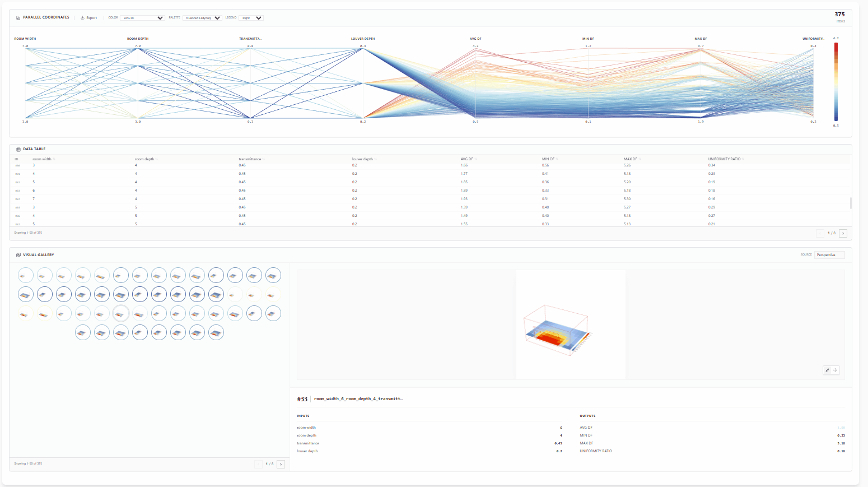The height and width of the screenshot is (487, 868).
Task: Click the Visual Gallery panel icon
Action: 18,255
